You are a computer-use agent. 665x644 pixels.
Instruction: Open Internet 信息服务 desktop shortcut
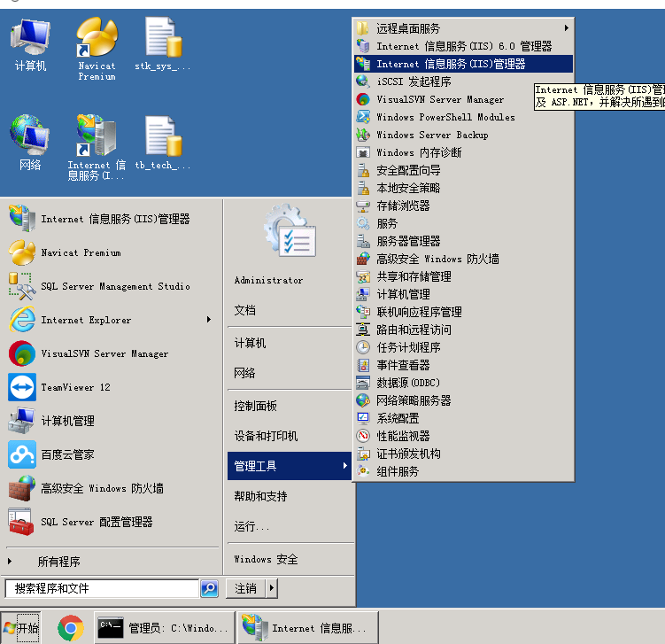coord(97,147)
